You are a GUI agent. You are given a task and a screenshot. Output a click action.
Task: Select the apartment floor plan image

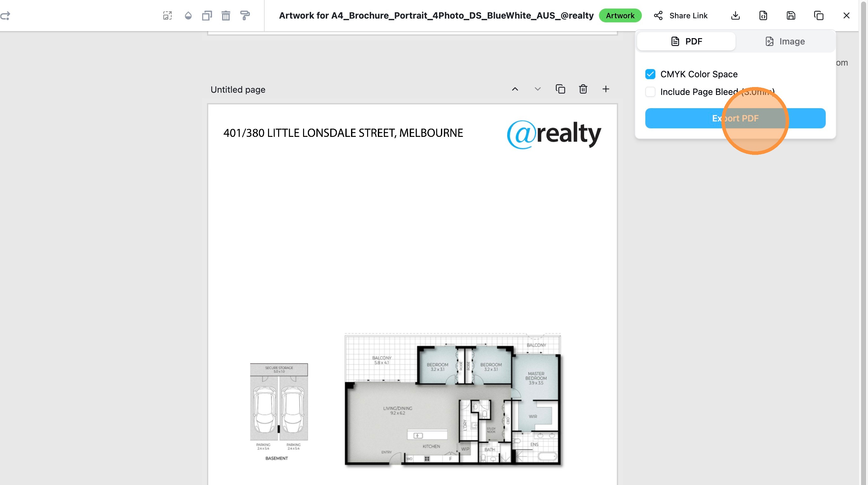453,400
